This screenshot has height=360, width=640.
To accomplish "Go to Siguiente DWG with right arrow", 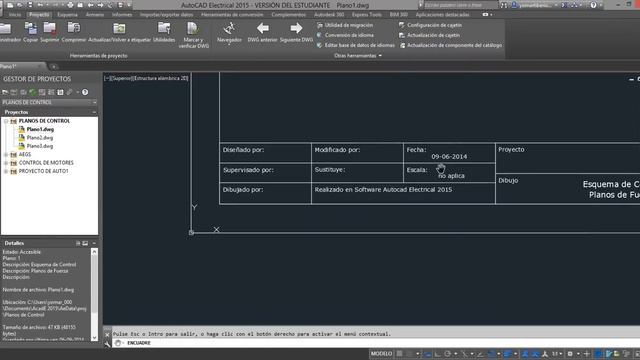I will pyautogui.click(x=296, y=28).
